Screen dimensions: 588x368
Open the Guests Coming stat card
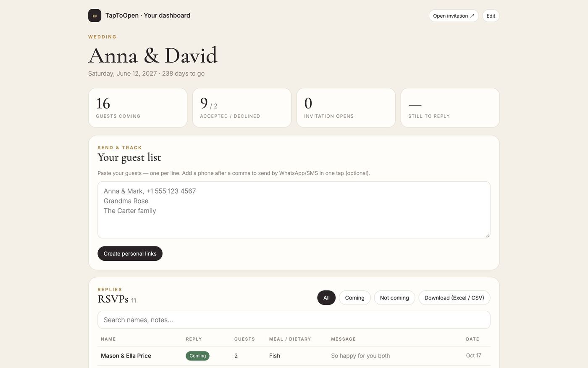tap(138, 108)
